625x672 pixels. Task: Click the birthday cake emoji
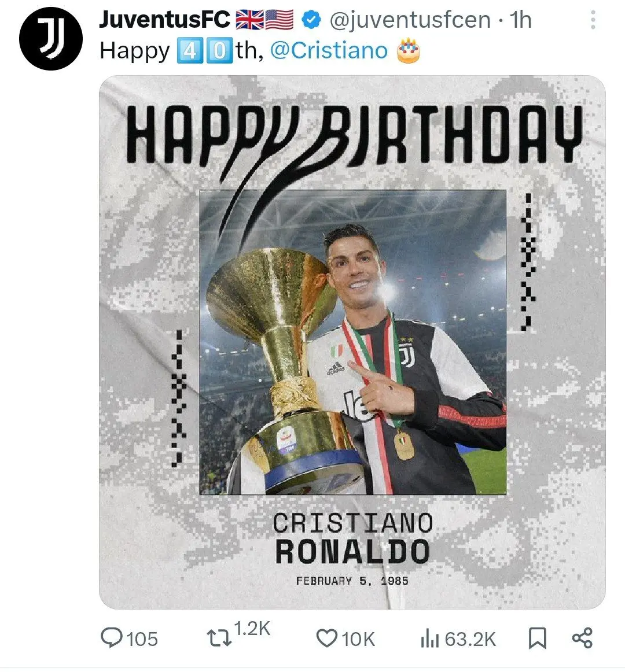408,51
